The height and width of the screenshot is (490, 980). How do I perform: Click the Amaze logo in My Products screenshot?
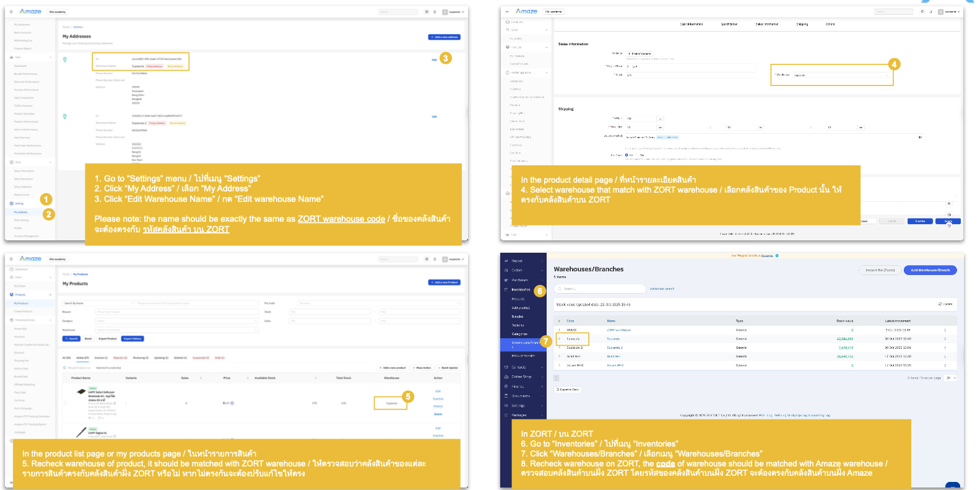pyautogui.click(x=30, y=258)
